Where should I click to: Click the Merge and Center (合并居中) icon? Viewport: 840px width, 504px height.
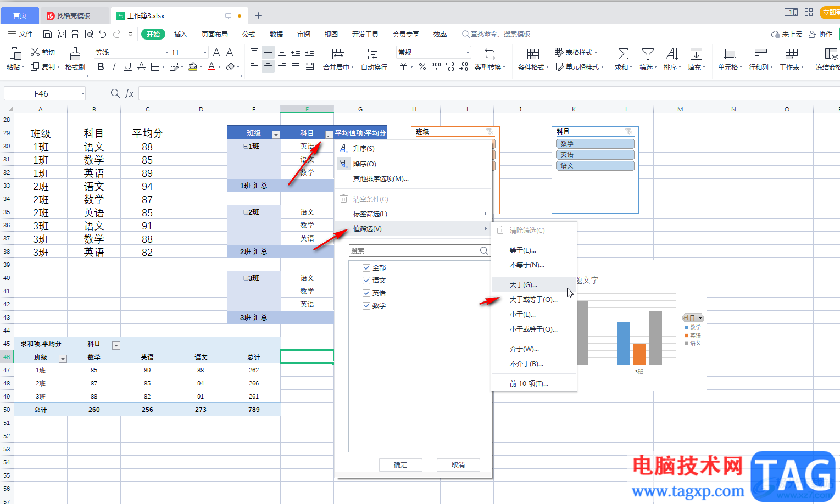[338, 53]
